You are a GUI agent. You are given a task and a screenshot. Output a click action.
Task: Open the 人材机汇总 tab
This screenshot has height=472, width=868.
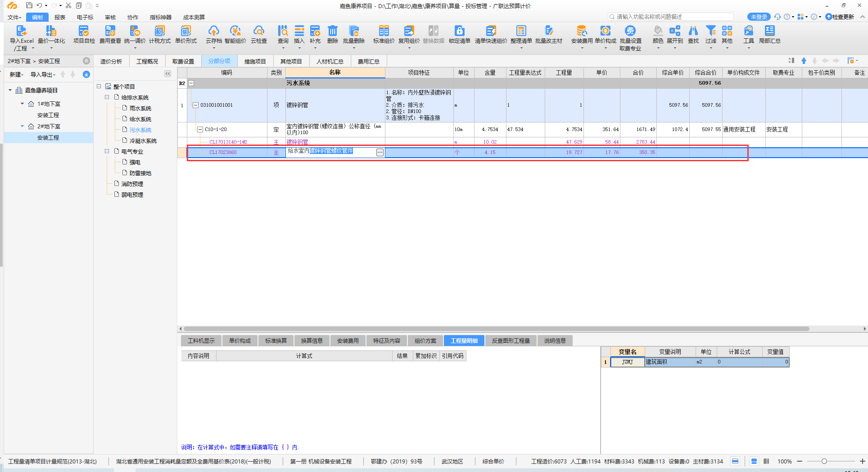[330, 61]
